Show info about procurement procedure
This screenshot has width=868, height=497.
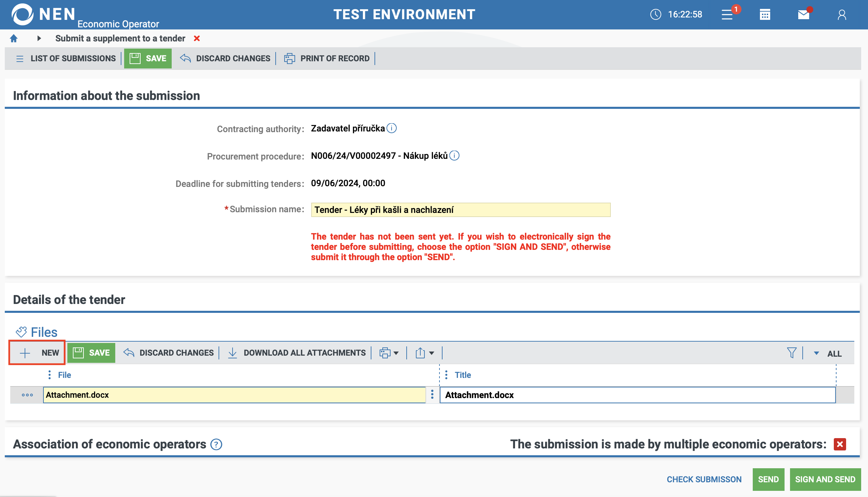454,156
